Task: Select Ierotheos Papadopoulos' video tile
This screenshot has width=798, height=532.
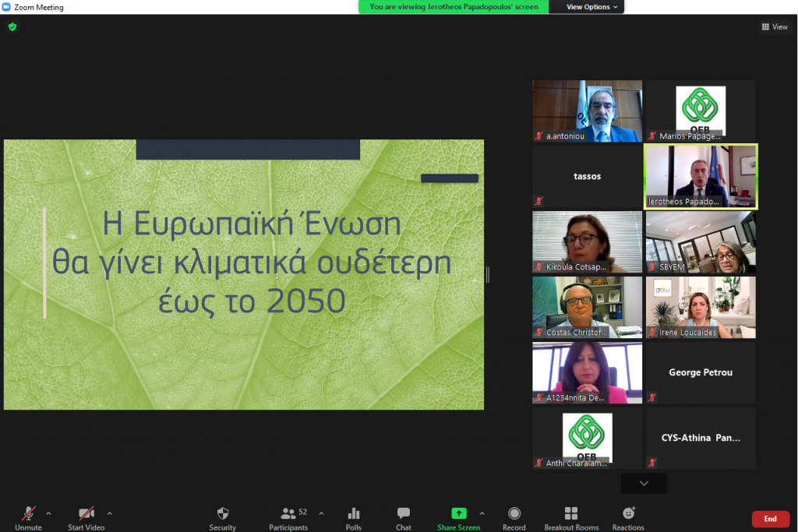Action: 701,177
